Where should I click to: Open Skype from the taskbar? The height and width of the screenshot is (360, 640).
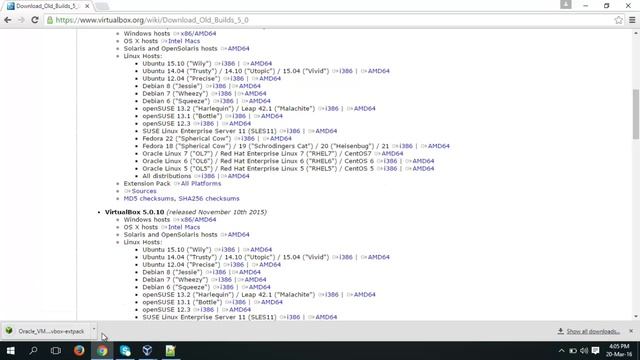pyautogui.click(x=125, y=351)
